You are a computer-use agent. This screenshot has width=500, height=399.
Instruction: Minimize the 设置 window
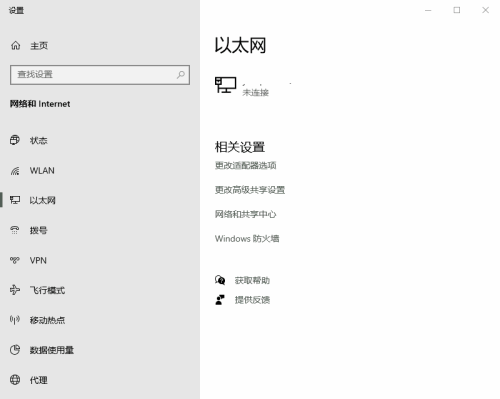428,10
